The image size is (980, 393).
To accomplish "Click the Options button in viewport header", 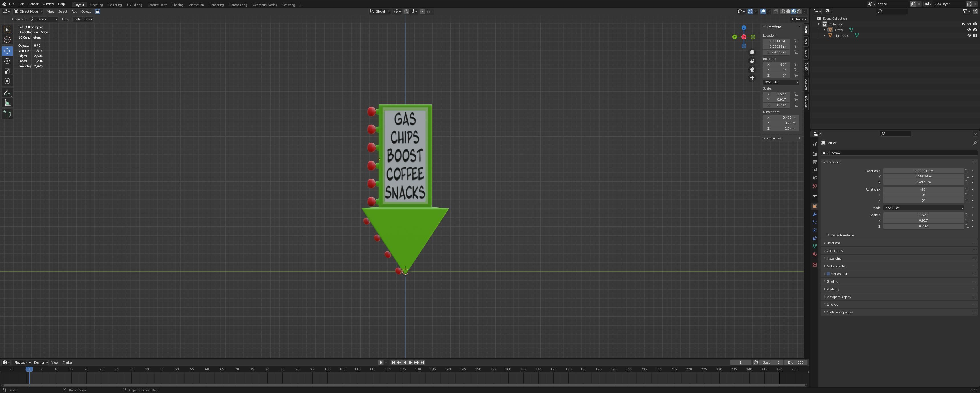I will [799, 19].
